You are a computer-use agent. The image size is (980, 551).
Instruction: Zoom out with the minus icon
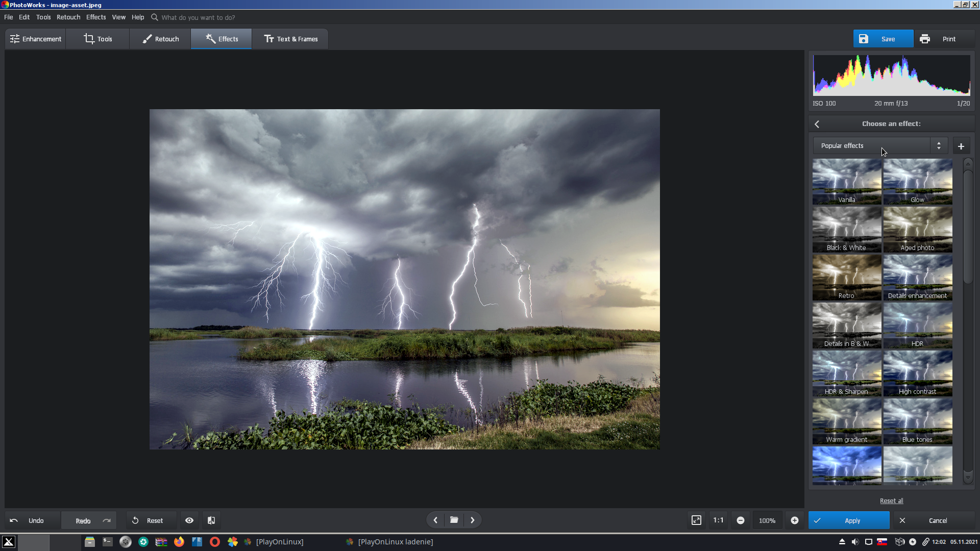pyautogui.click(x=741, y=520)
